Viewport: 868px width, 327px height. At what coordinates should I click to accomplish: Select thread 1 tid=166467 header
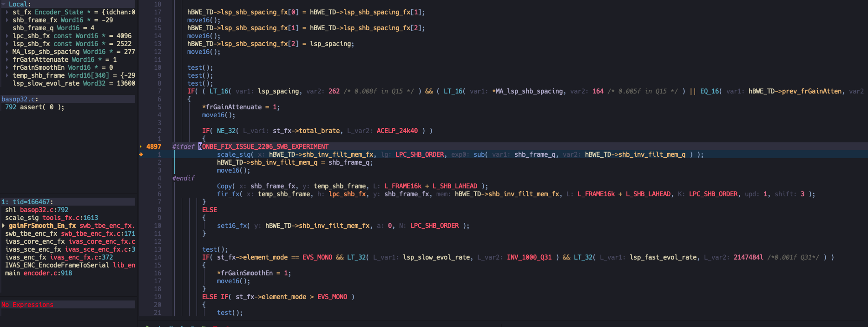(27, 202)
